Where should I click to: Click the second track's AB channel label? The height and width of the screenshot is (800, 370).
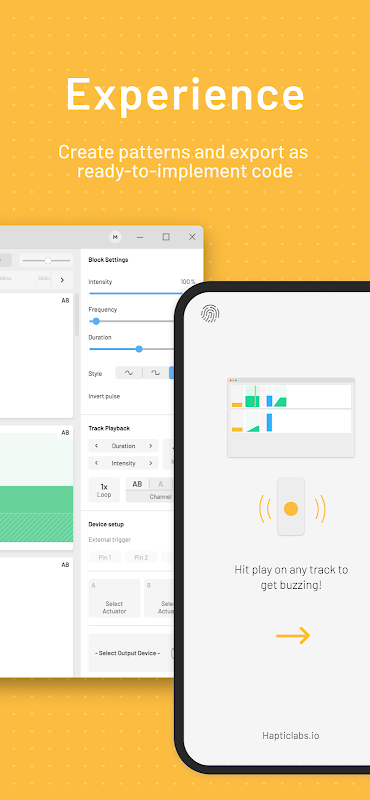65,433
